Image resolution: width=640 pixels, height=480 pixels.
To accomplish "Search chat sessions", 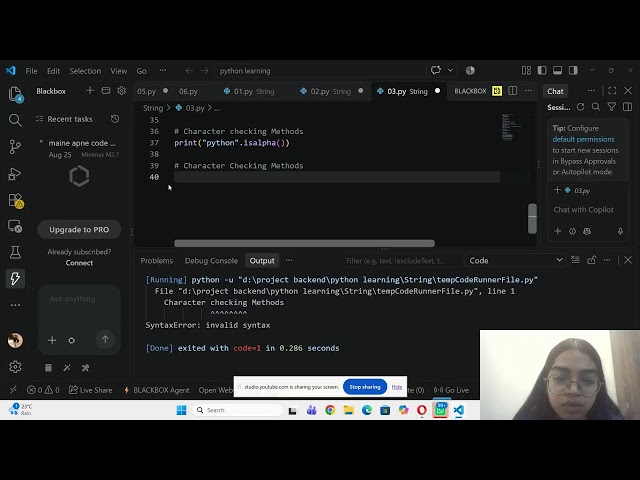I will click(596, 107).
